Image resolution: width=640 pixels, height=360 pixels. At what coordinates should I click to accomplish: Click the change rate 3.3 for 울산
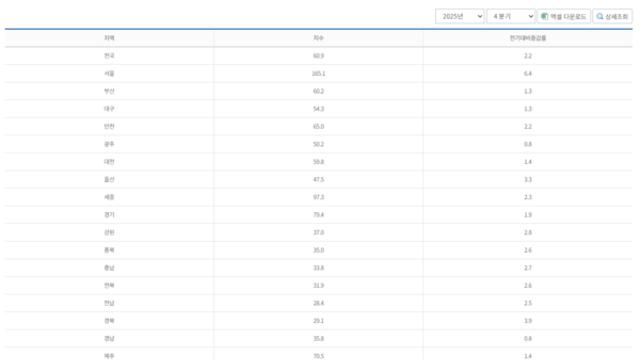528,180
